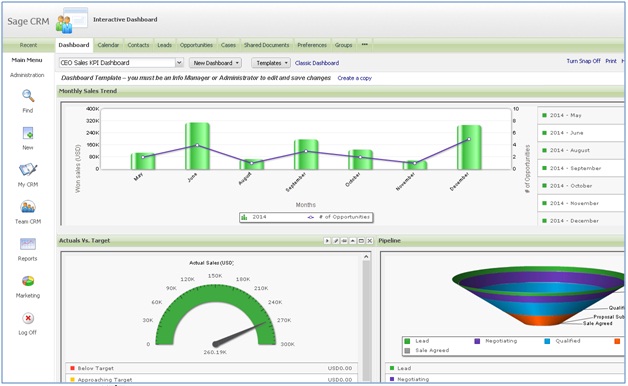Maximize the Actuals Vs. Target gadget

(361, 241)
